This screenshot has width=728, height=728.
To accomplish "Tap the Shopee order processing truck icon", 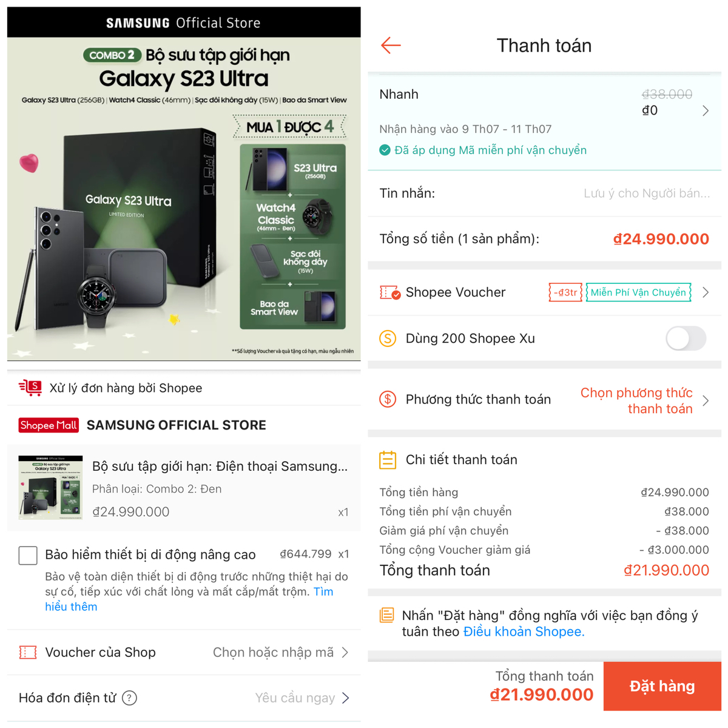I will tap(30, 388).
